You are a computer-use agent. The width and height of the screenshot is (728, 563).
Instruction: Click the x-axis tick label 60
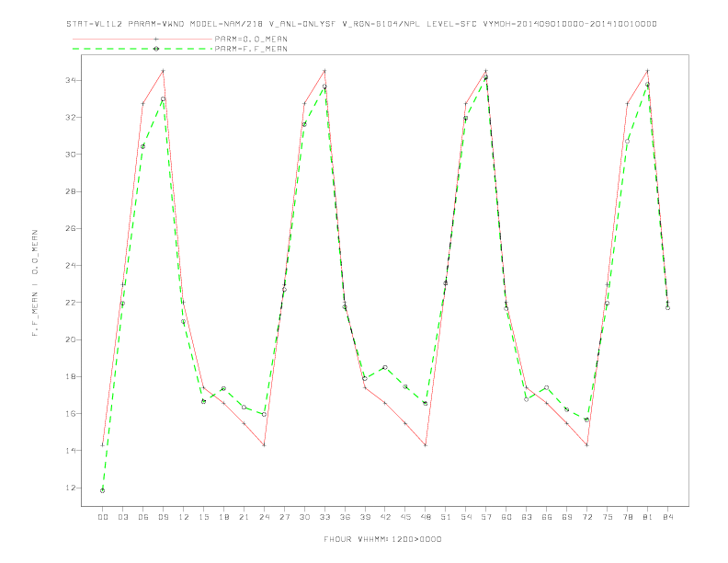pyautogui.click(x=506, y=517)
